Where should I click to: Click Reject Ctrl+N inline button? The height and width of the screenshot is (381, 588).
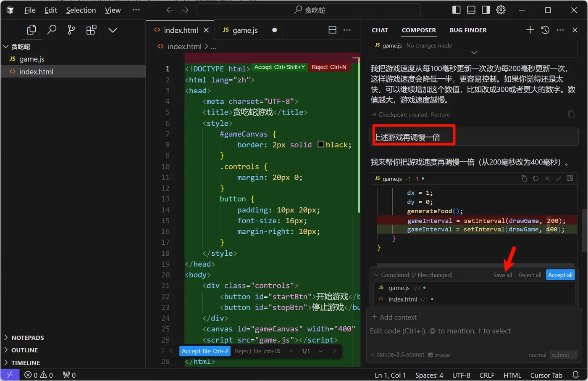click(x=329, y=67)
